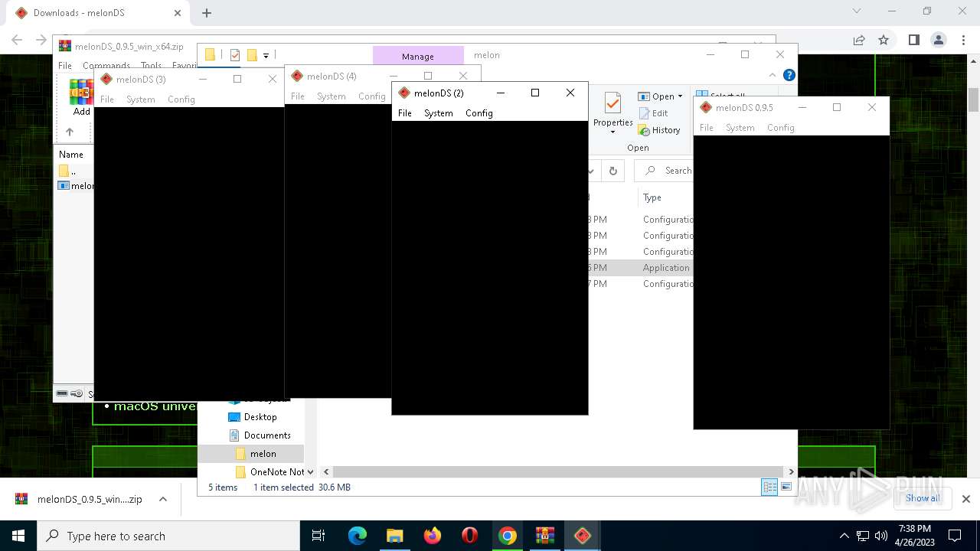The image size is (980, 551).
Task: Toggle Chrome side panel icon
Action: point(913,40)
